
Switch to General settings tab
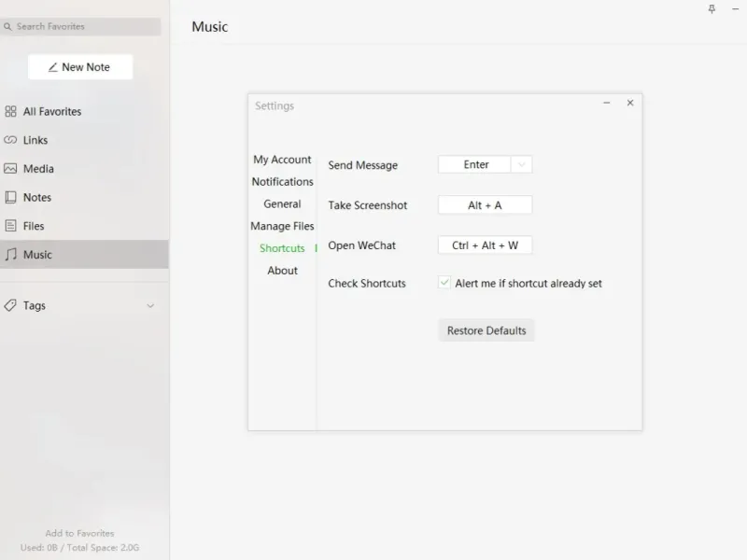[x=282, y=203]
